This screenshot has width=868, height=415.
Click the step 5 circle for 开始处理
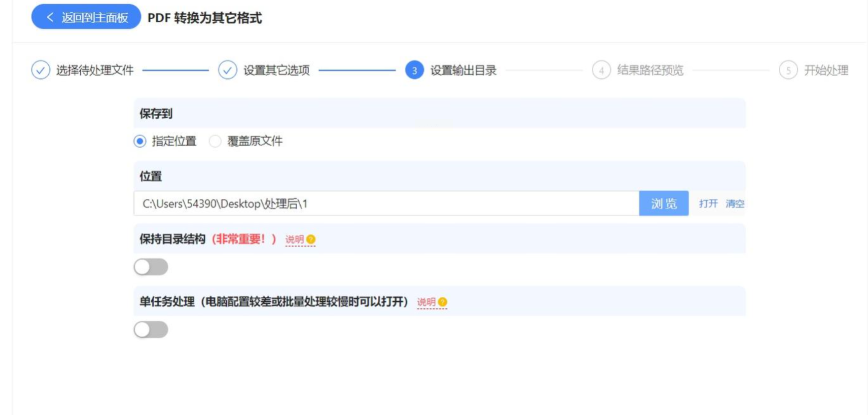[x=788, y=70]
